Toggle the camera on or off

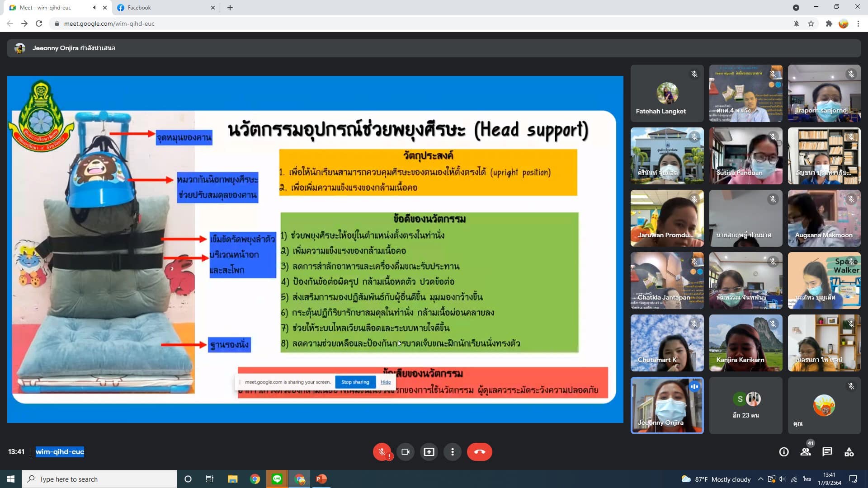pyautogui.click(x=406, y=452)
